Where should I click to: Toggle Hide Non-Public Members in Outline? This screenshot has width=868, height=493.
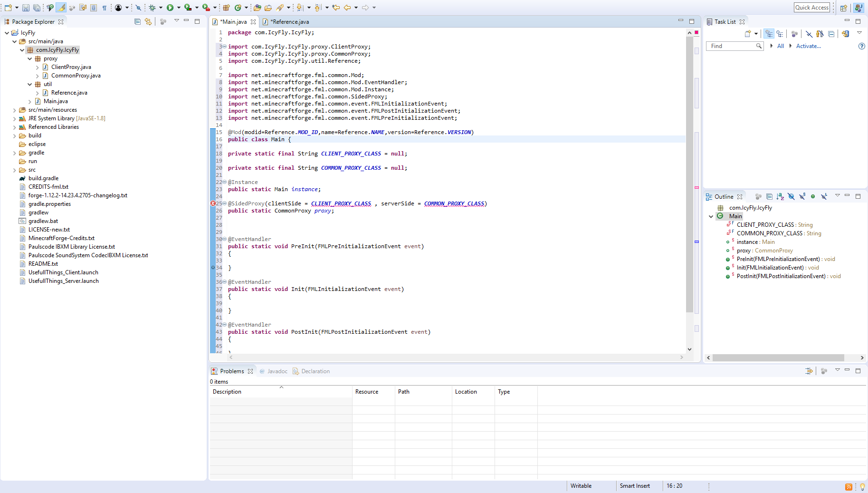pos(813,196)
